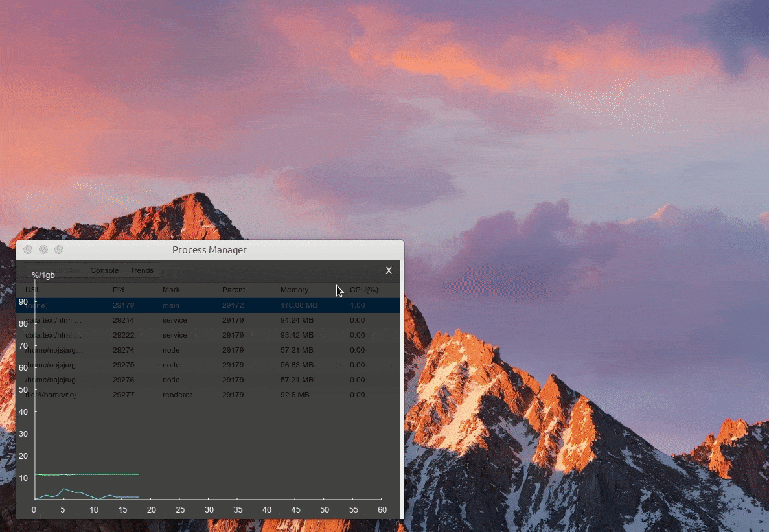Click the leftmost gray circle window button
Viewport: 769px width, 532px height.
coord(28,249)
